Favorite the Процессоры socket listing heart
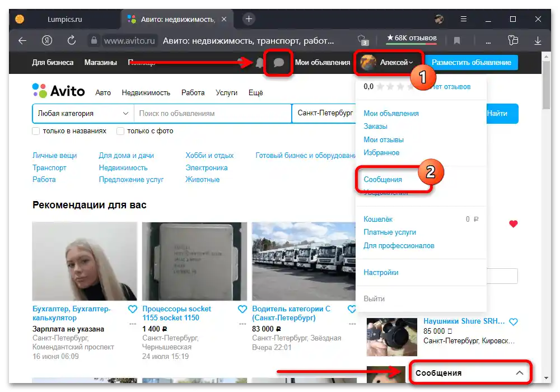Viewport: 560px width, 392px height. pyautogui.click(x=242, y=309)
